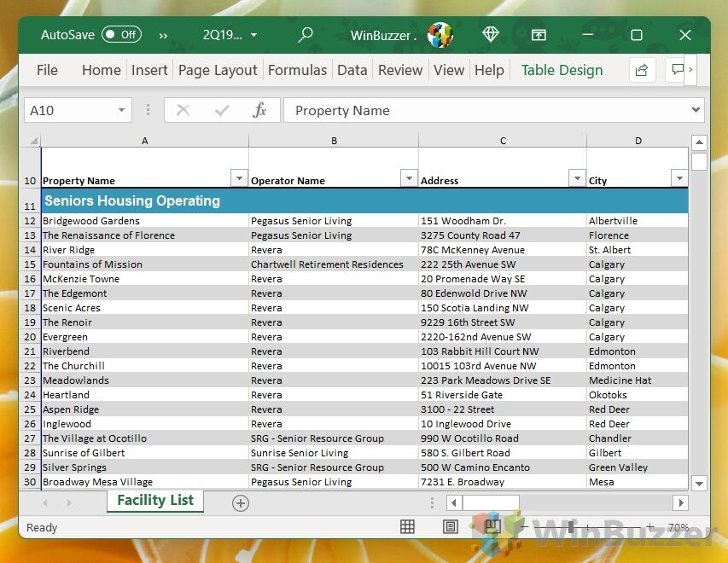Open the Search magnifier icon

click(x=306, y=35)
